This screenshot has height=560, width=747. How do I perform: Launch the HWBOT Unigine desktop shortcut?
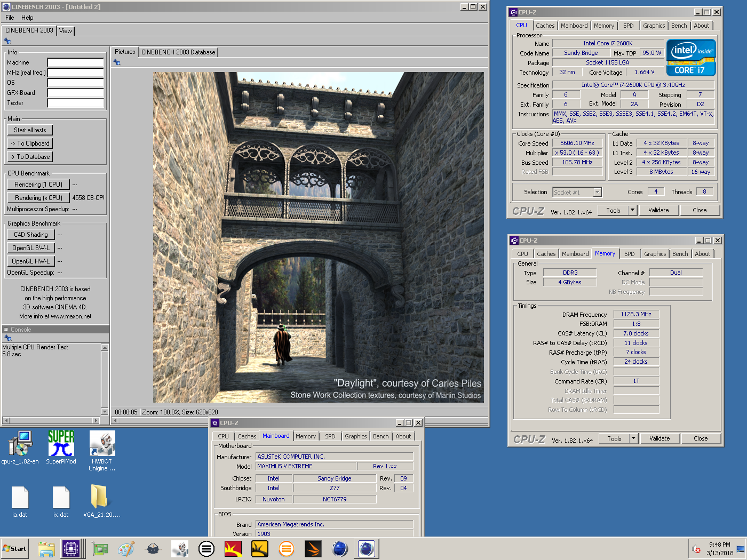tap(102, 452)
